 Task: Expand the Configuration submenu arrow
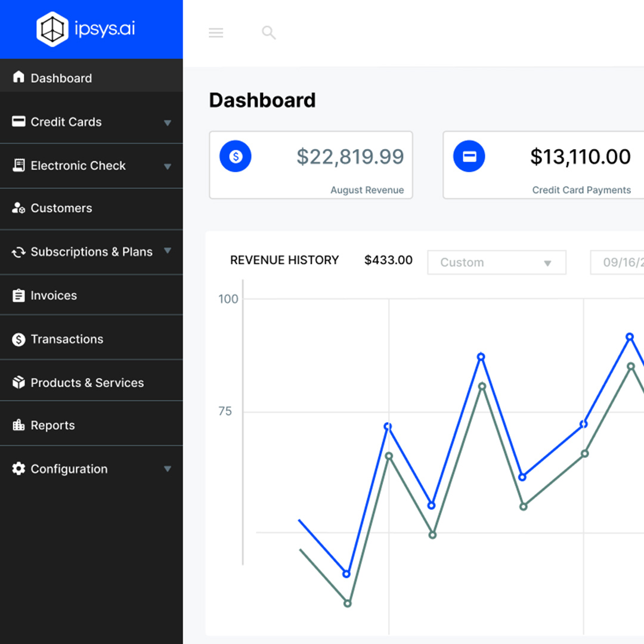[x=168, y=469]
